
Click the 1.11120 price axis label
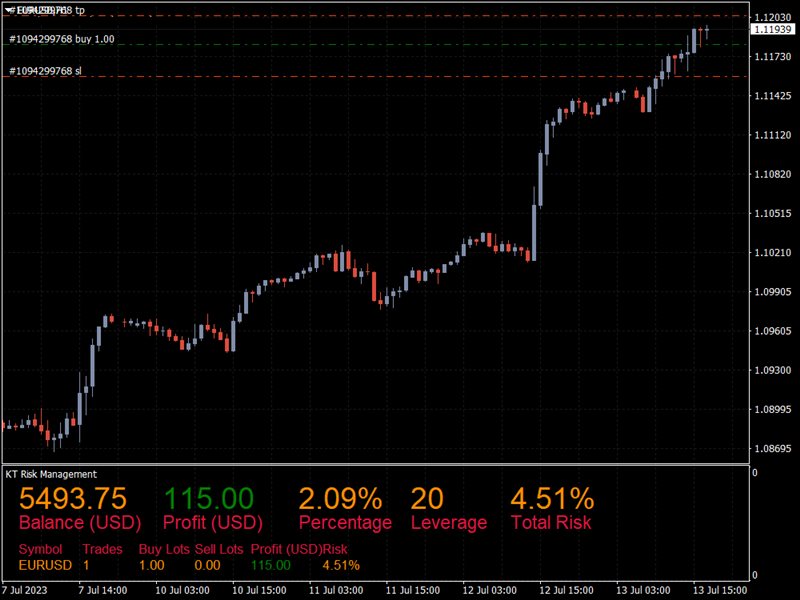pyautogui.click(x=773, y=135)
